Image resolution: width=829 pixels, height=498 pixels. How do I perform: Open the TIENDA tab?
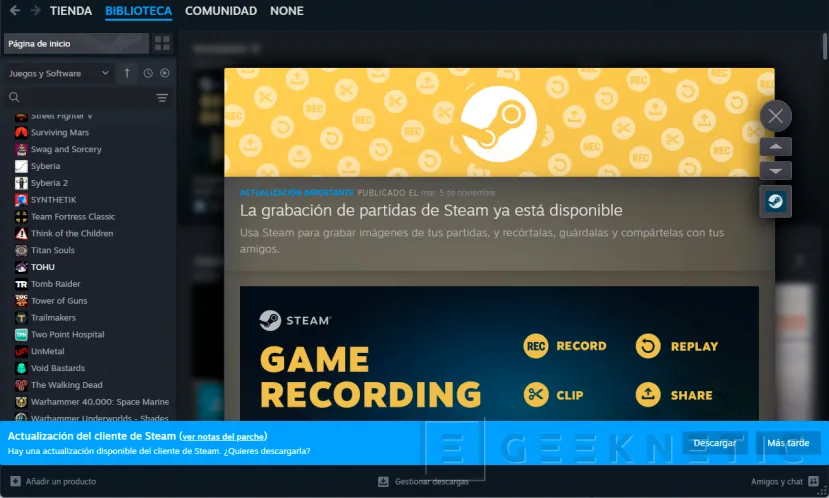point(71,11)
